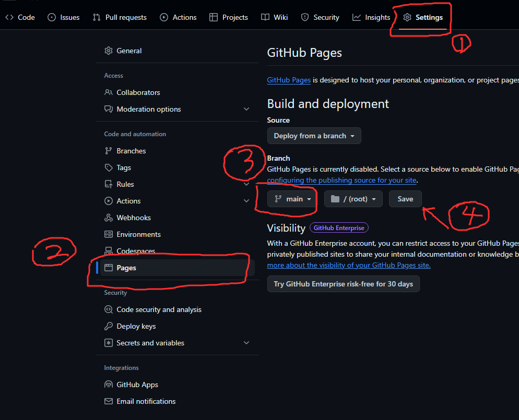
Task: Click the Deploy keys key icon
Action: (109, 326)
